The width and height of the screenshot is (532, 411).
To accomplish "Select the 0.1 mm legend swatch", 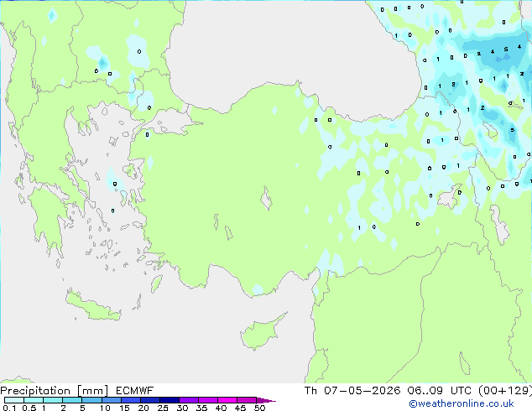I will tap(14, 400).
